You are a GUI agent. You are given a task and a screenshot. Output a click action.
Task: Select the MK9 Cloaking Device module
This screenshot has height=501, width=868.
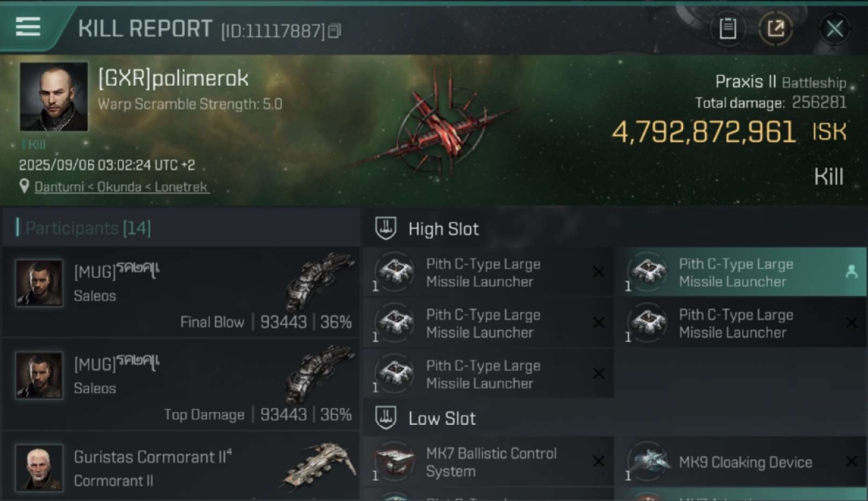740,462
